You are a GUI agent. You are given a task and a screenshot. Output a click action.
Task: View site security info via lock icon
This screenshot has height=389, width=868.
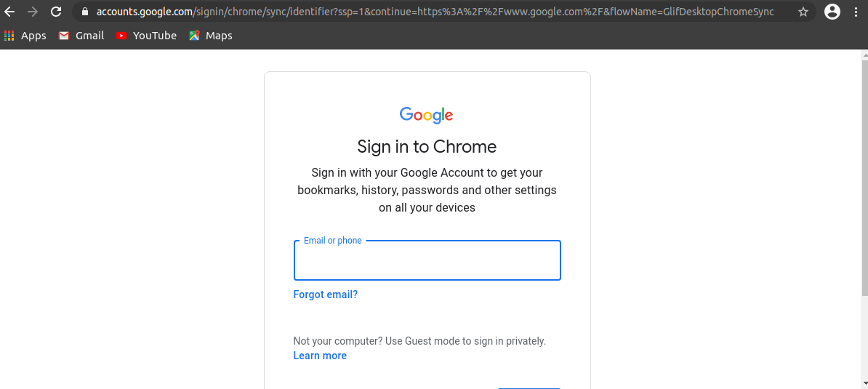[85, 12]
